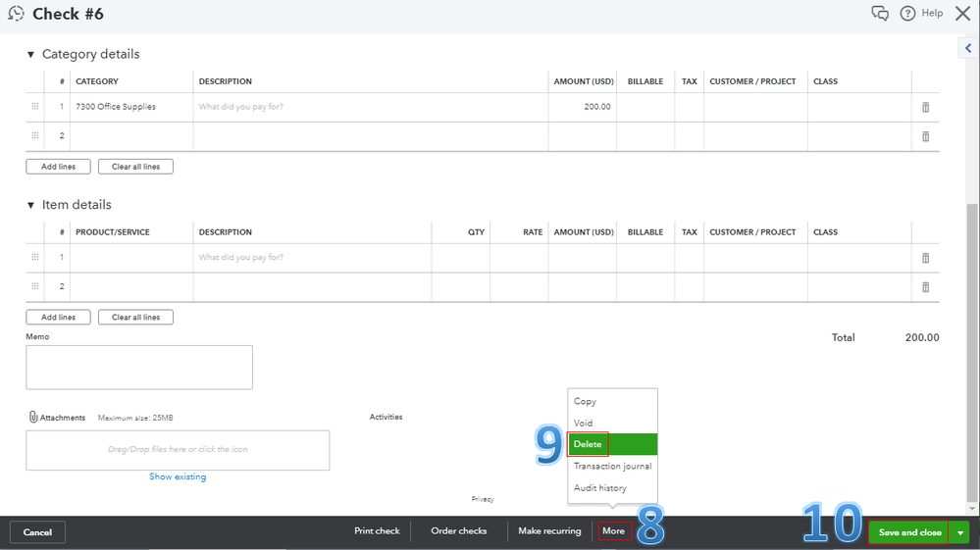
Task: Delete category line 2 with trash icon
Action: click(x=926, y=136)
